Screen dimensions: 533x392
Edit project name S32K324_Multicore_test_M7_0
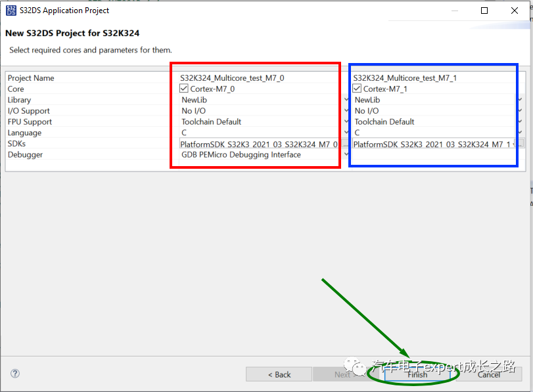(x=232, y=77)
